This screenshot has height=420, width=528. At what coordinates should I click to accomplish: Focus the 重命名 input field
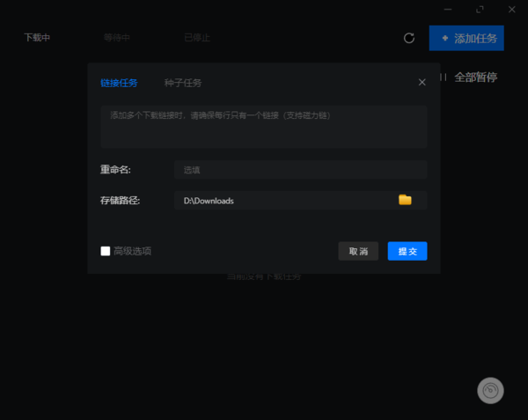[x=301, y=170]
